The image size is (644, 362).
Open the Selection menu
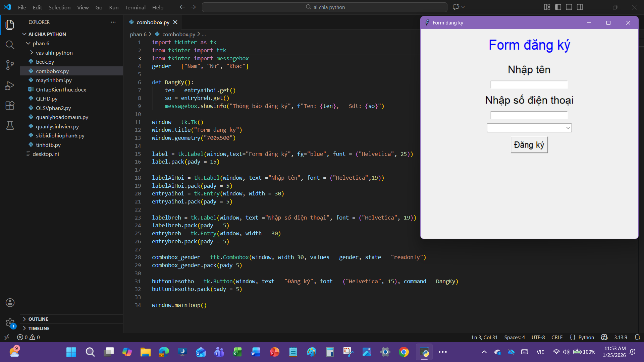tap(59, 7)
